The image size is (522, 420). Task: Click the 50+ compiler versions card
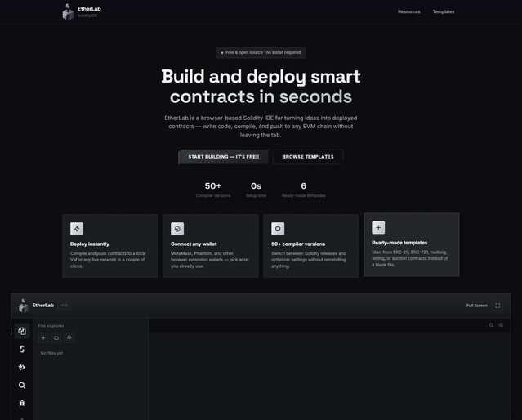click(311, 246)
